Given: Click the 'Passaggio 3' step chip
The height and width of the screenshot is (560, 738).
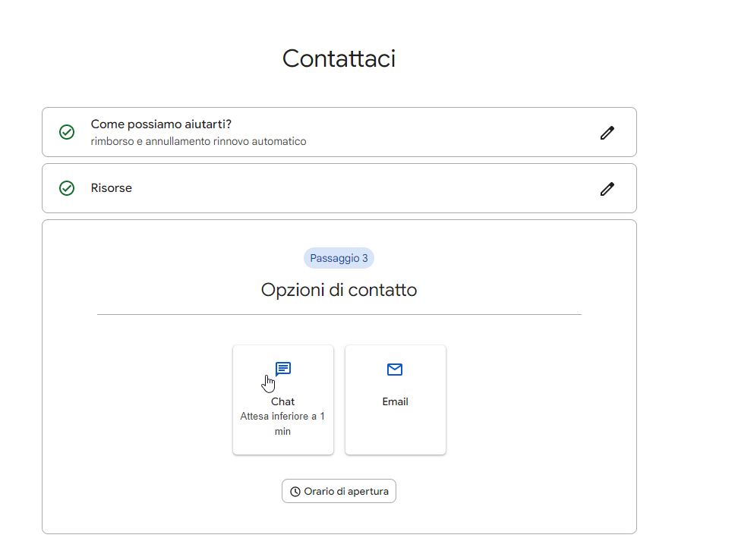Looking at the screenshot, I should (339, 258).
